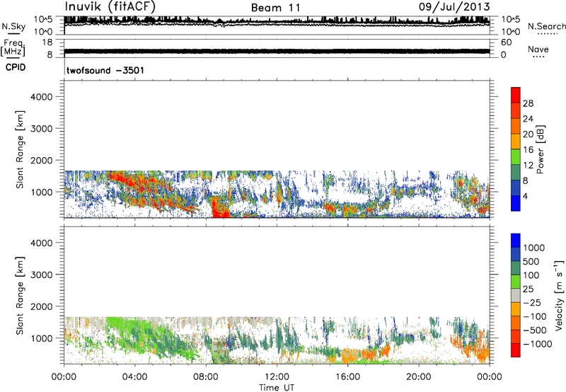
Task: Click the '20:00' time tick label
Action: pos(419,377)
